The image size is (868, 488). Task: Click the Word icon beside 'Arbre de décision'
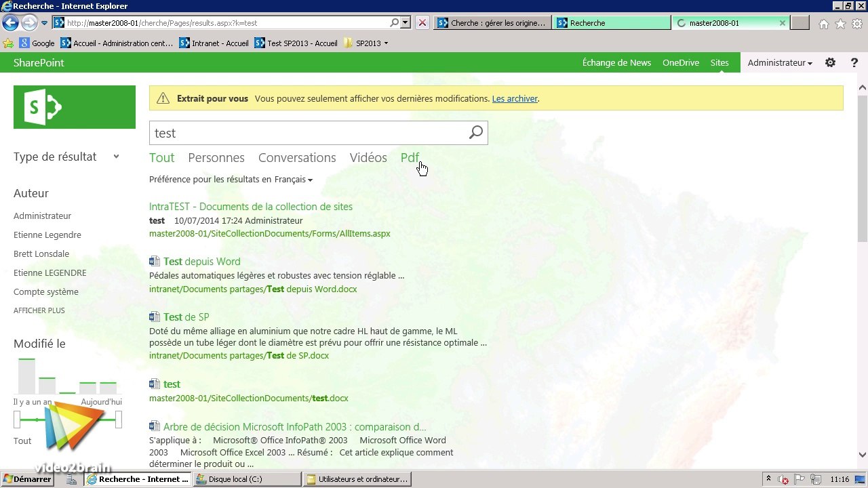(155, 426)
